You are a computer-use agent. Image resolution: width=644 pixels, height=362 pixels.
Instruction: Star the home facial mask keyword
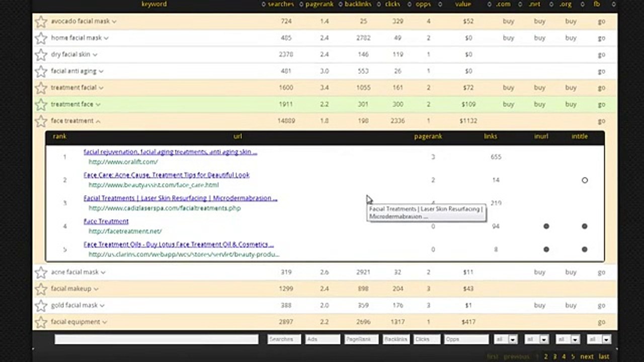(41, 38)
